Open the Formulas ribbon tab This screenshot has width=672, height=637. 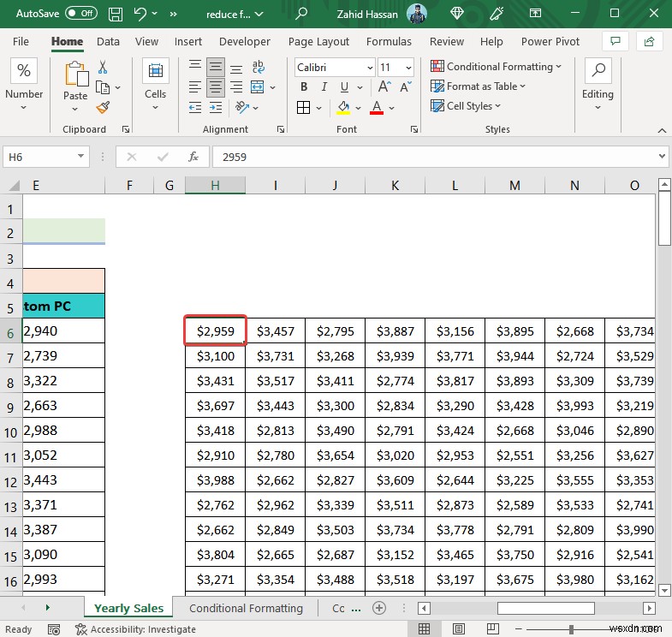pos(389,41)
